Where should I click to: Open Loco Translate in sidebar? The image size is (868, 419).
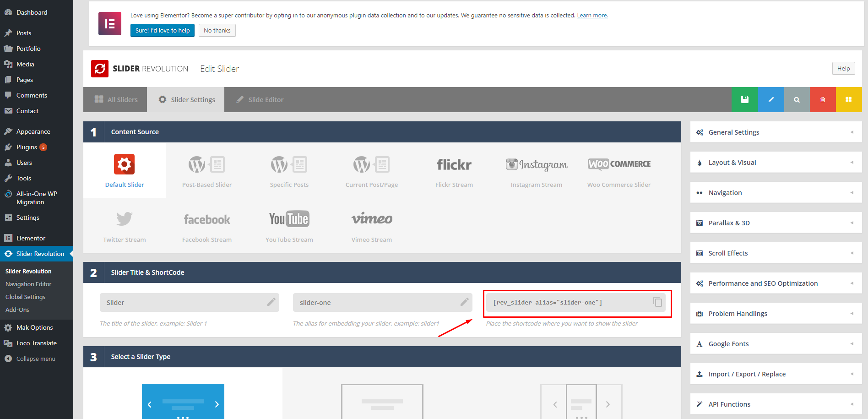37,343
